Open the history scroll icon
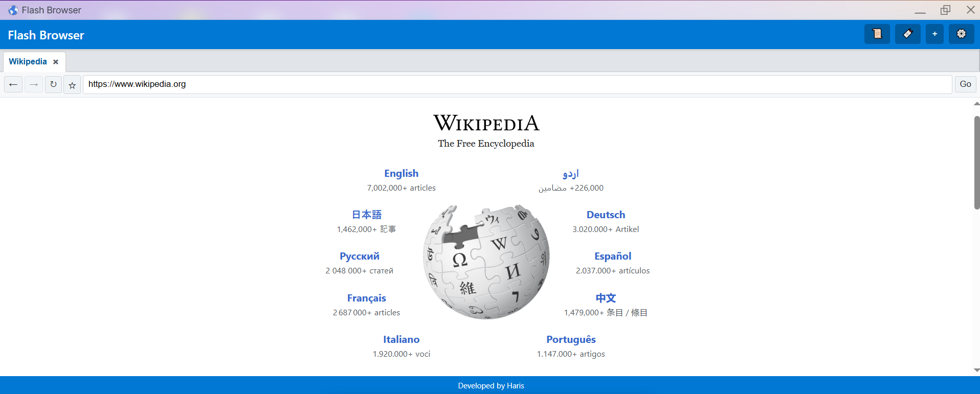Viewport: 980px width, 394px height. point(877,34)
